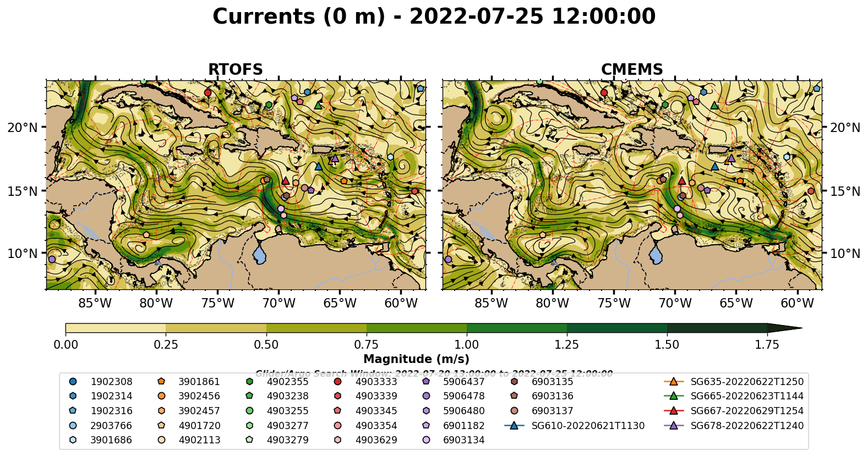This screenshot has width=868, height=456.
Task: Select the legend marker next to 4903345
Action: 337,410
